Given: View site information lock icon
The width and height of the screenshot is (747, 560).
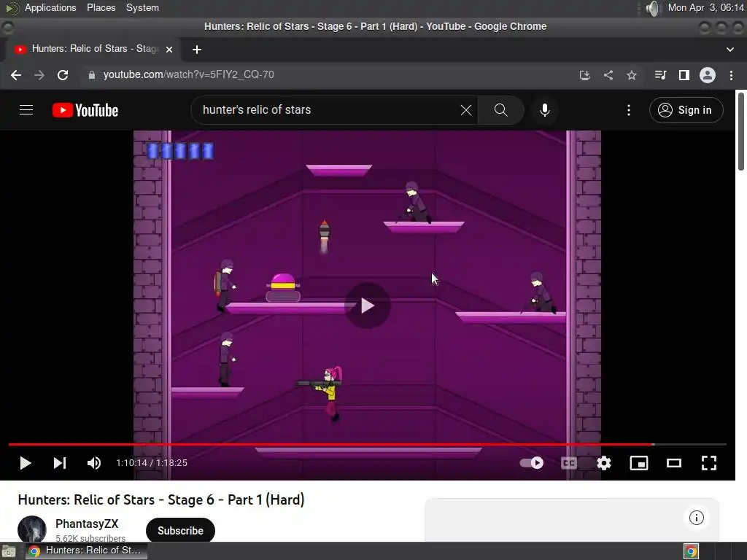Looking at the screenshot, I should coord(92,75).
